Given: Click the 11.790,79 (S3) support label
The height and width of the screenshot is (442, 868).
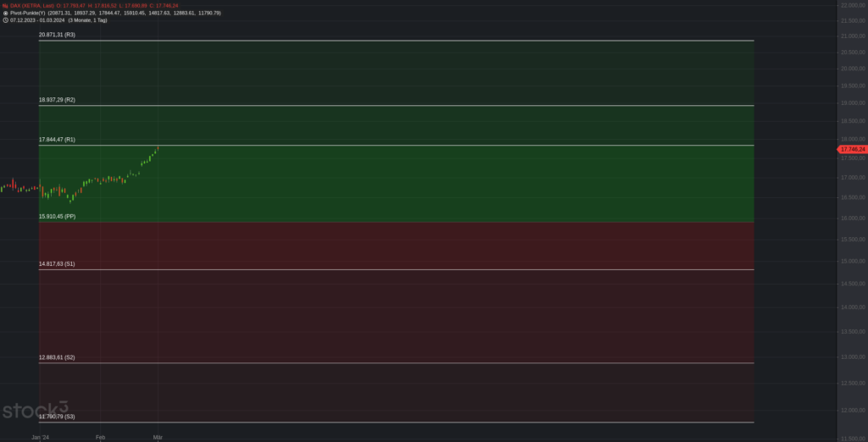Looking at the screenshot, I should 57,417.
